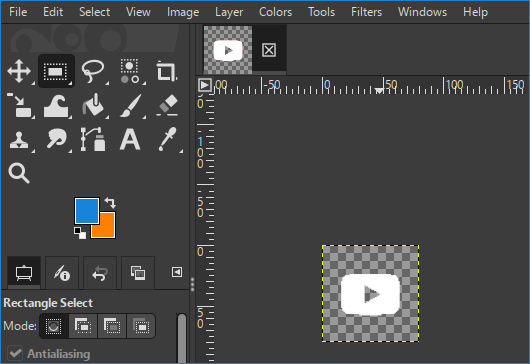This screenshot has width=530, height=364.
Task: Select the Color Picker eyedropper tool
Action: [167, 139]
